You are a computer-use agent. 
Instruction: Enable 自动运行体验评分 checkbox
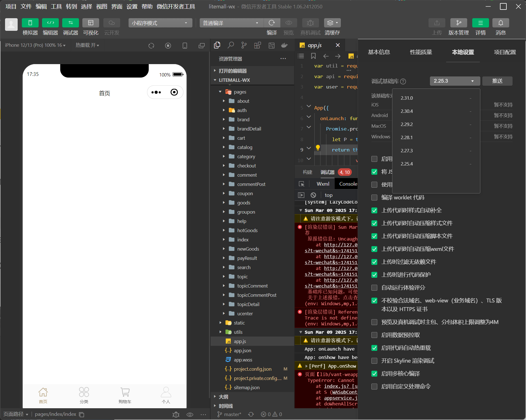pyautogui.click(x=374, y=288)
